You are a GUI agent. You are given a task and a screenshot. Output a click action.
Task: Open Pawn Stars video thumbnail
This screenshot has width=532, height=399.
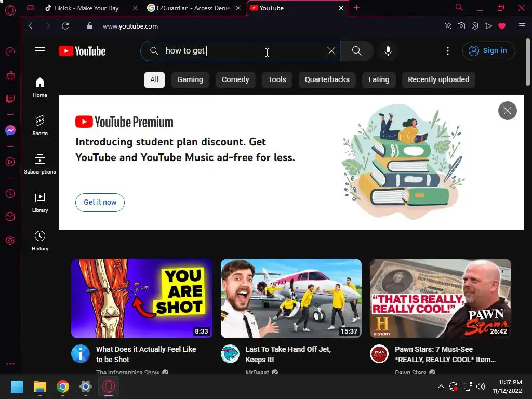(441, 298)
